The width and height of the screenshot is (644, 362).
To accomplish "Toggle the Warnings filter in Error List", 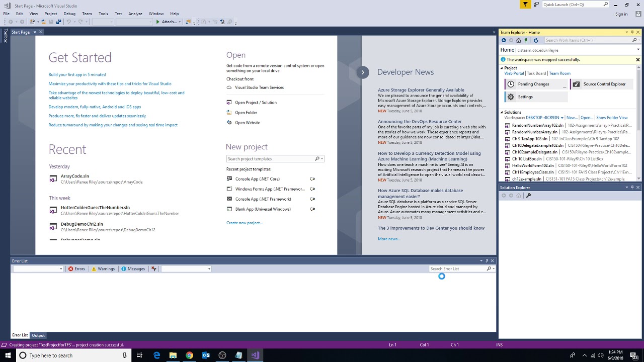I will [103, 269].
